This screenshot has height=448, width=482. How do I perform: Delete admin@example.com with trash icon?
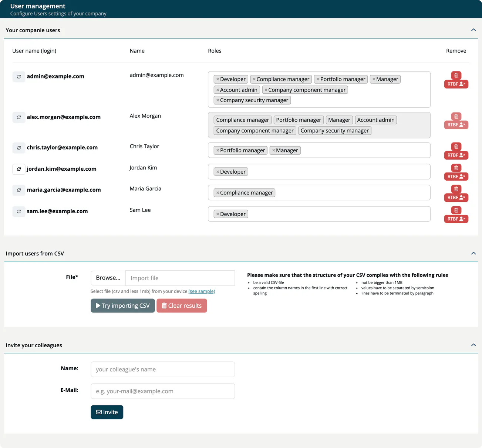pos(456,75)
